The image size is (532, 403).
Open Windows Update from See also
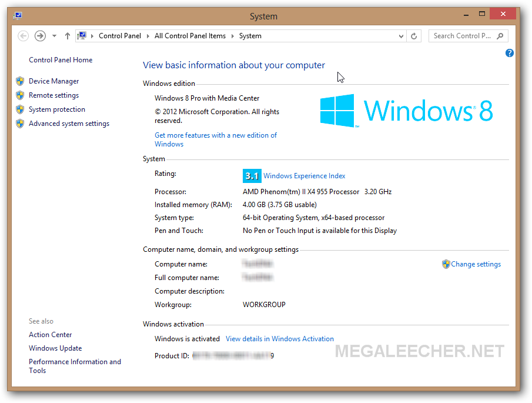(55, 348)
